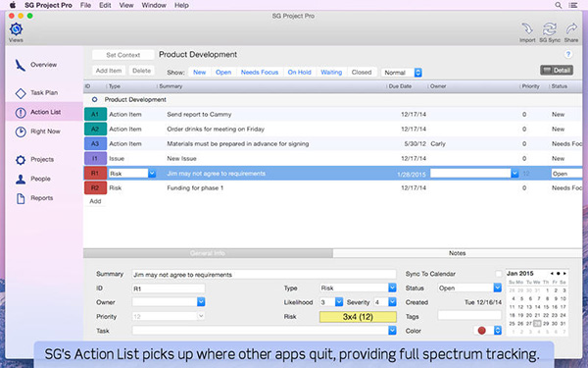The image size is (588, 368).
Task: Select the A3 action item badge
Action: (x=95, y=143)
